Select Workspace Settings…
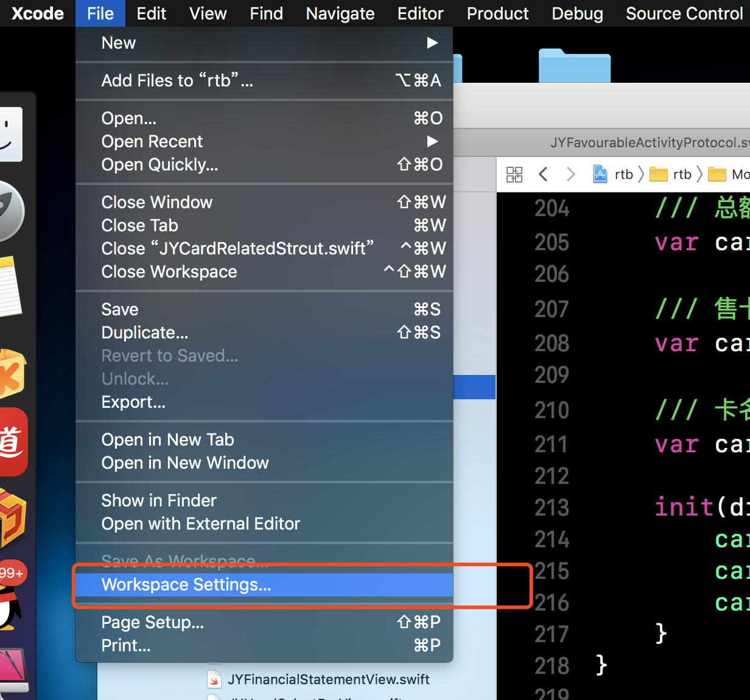750x700 pixels. [264, 584]
